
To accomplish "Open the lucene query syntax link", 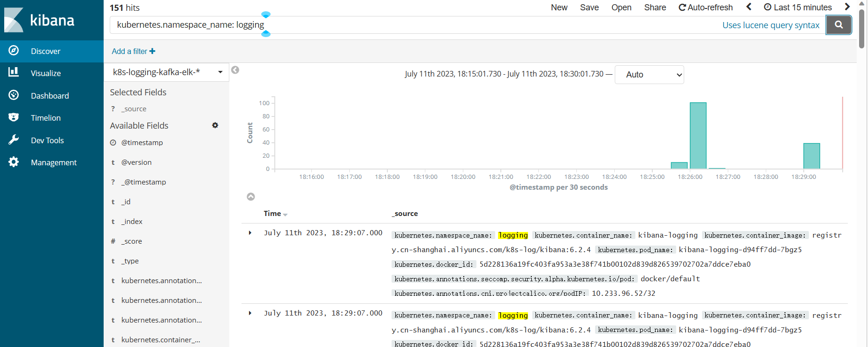I will click(770, 25).
